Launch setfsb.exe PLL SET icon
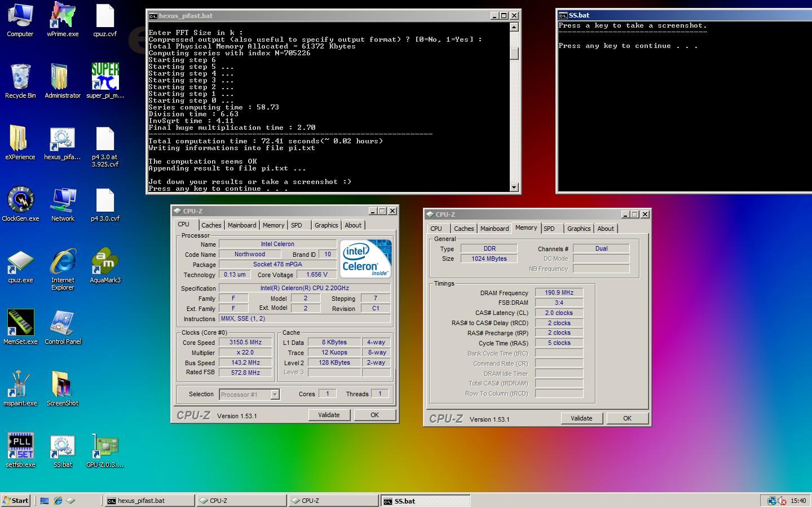The image size is (812, 508). point(20,451)
